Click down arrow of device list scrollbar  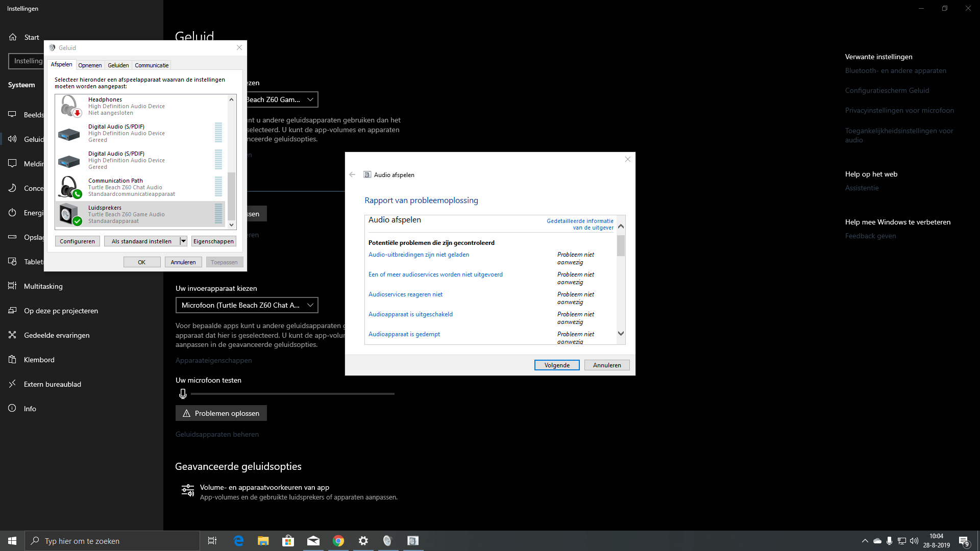tap(232, 224)
